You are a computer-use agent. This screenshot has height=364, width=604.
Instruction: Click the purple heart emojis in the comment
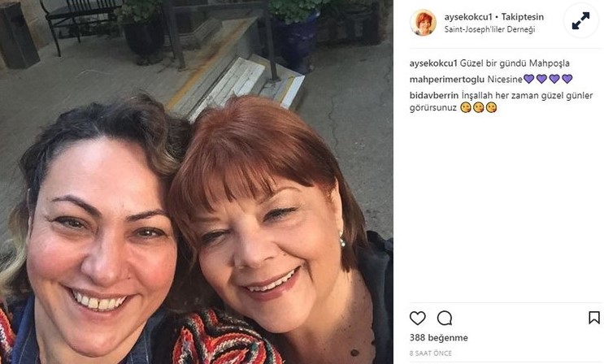pyautogui.click(x=548, y=79)
